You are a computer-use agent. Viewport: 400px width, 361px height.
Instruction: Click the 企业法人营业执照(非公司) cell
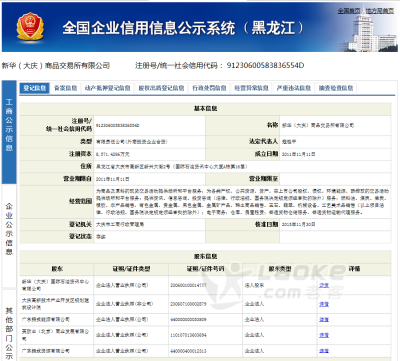tap(131, 304)
